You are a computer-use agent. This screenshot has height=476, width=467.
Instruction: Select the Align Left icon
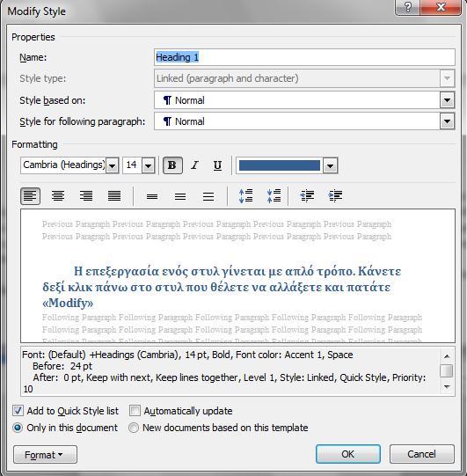(x=30, y=196)
